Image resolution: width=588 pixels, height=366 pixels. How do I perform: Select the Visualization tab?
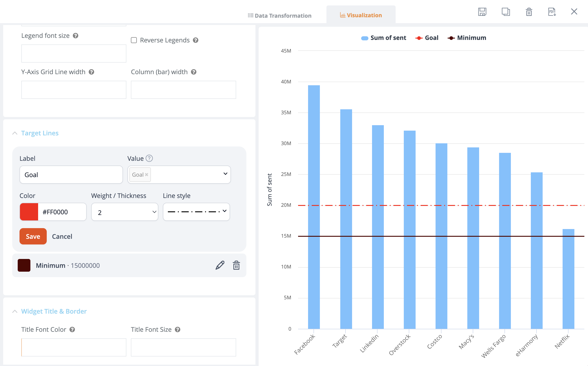click(361, 15)
